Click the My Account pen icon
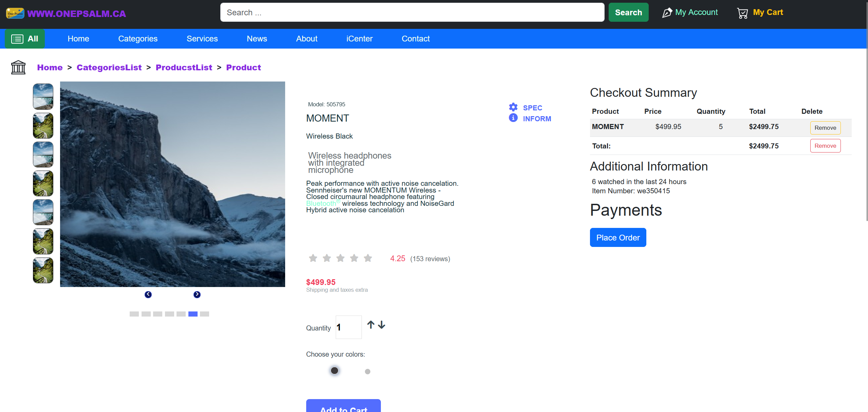This screenshot has height=412, width=868. point(667,13)
